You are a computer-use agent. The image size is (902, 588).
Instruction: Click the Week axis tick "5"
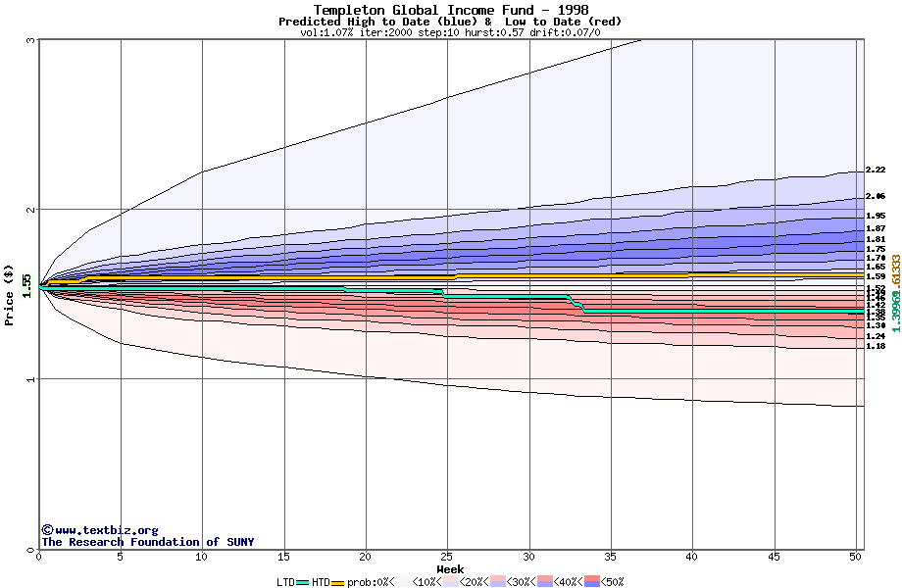tap(121, 557)
